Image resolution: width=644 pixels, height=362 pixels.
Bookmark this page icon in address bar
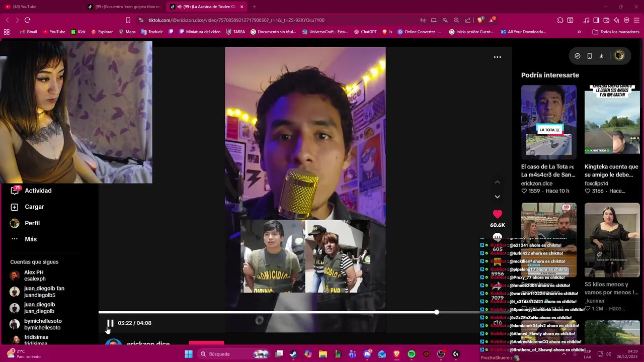point(128,20)
